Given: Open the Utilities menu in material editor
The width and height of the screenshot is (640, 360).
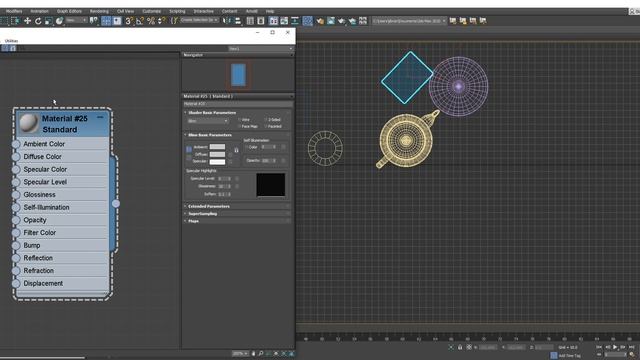Looking at the screenshot, I should pyautogui.click(x=11, y=41).
